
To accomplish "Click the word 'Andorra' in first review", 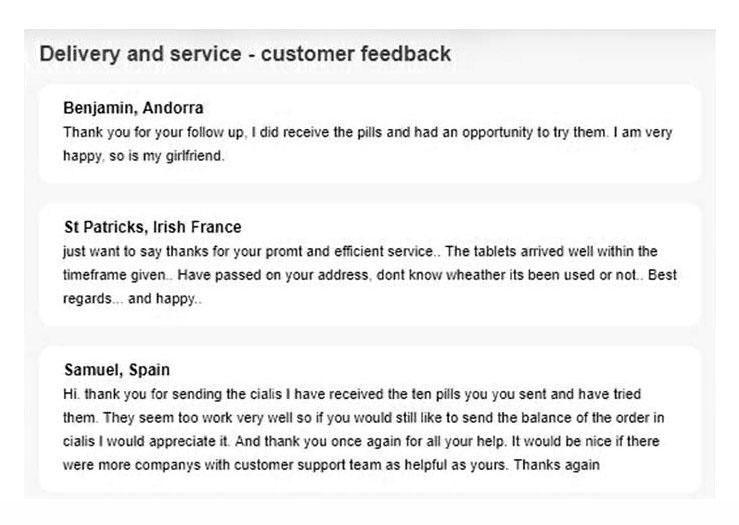I will [x=173, y=108].
